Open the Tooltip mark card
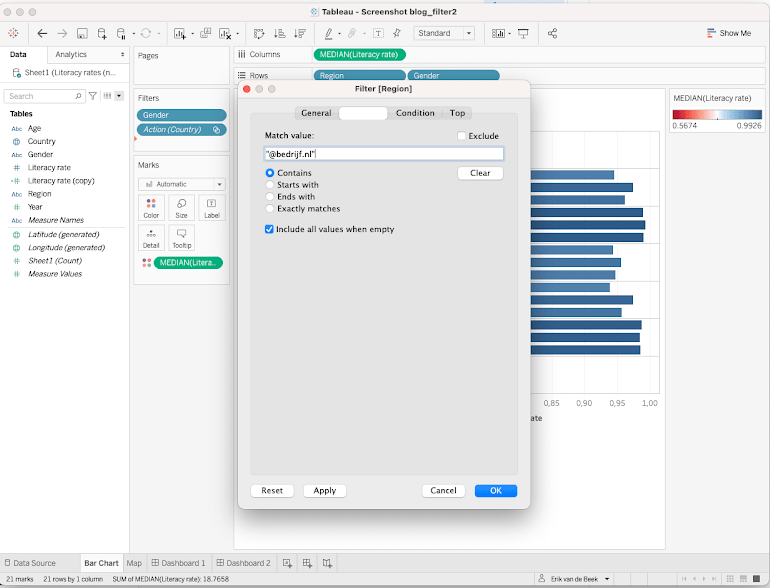 point(181,237)
